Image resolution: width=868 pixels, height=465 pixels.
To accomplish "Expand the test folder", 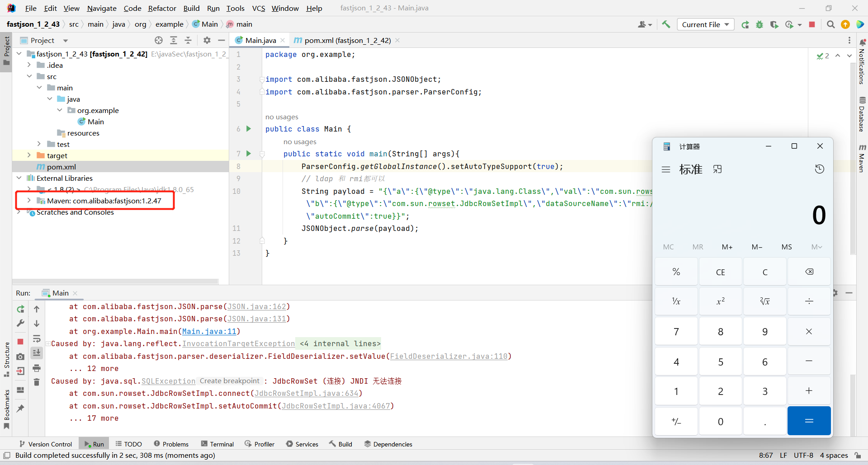I will 39,144.
